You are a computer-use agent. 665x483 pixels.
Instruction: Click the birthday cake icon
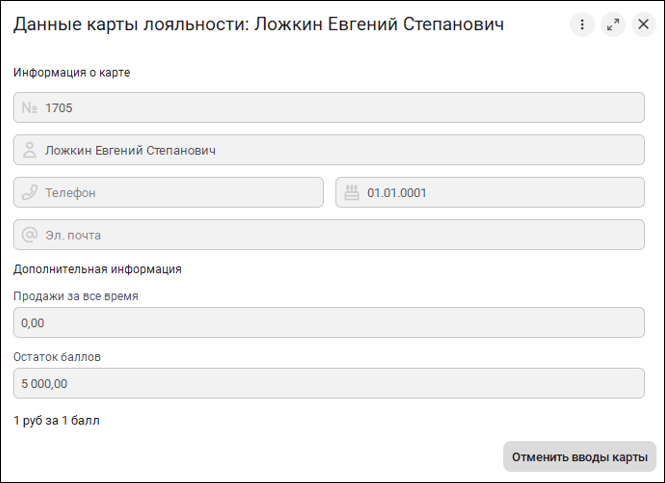coord(351,193)
